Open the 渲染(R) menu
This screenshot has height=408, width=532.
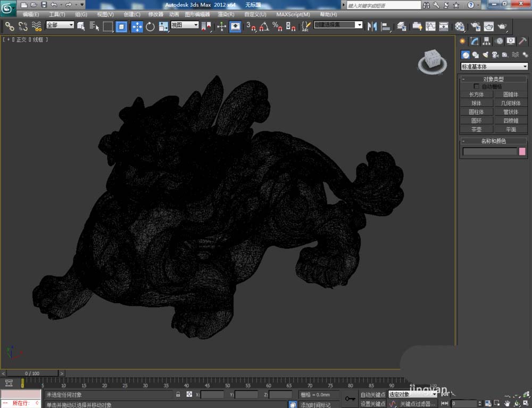click(x=227, y=14)
